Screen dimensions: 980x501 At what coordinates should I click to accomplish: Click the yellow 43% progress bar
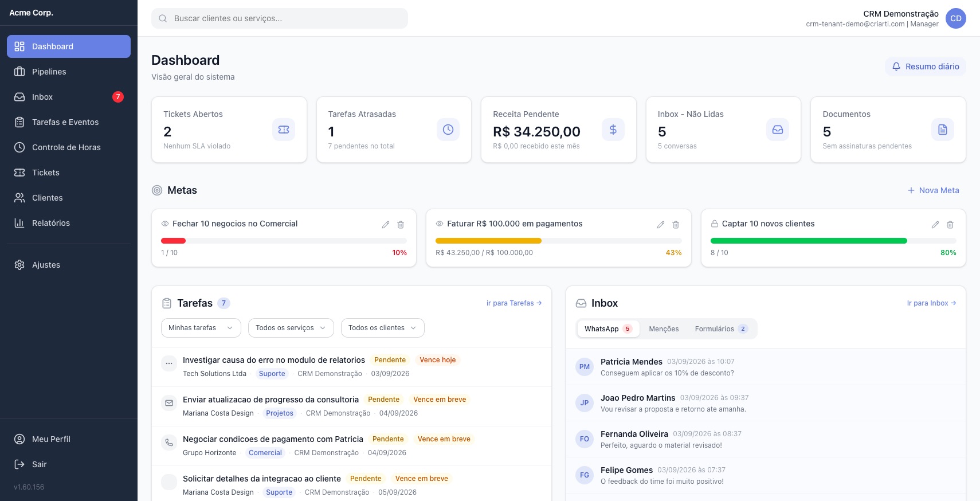click(x=488, y=241)
